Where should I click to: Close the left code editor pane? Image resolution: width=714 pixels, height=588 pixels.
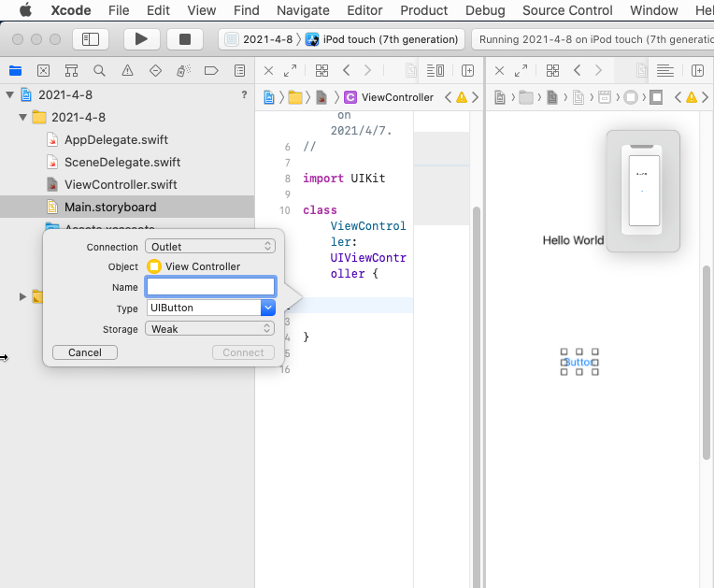[x=268, y=71]
